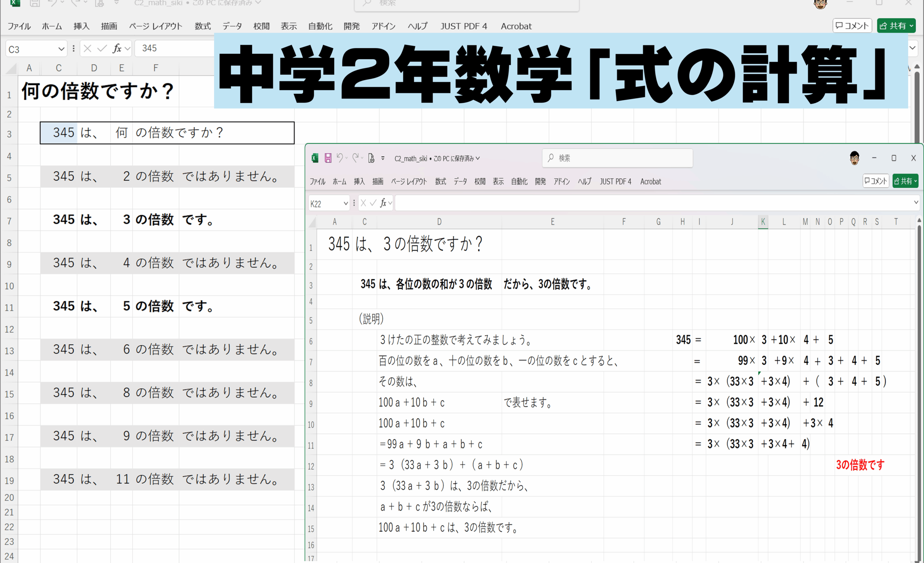Click the user avatar in front window title bar
Screen dimensions: 924x563
point(854,158)
